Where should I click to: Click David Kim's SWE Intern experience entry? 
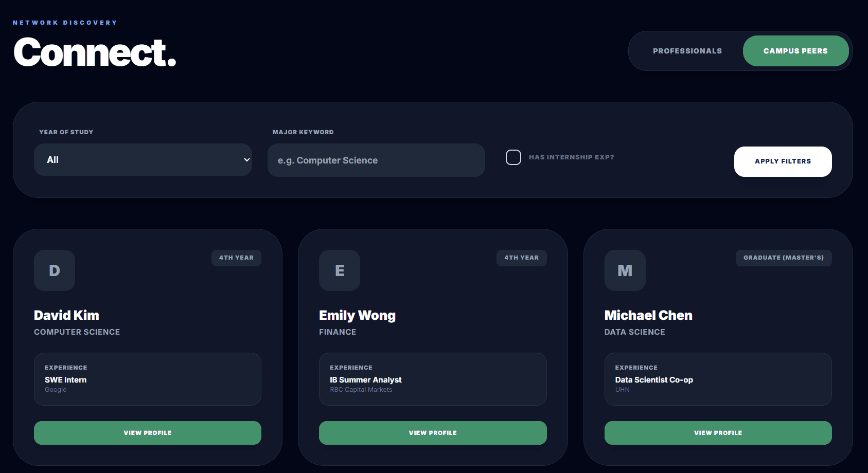coord(147,379)
